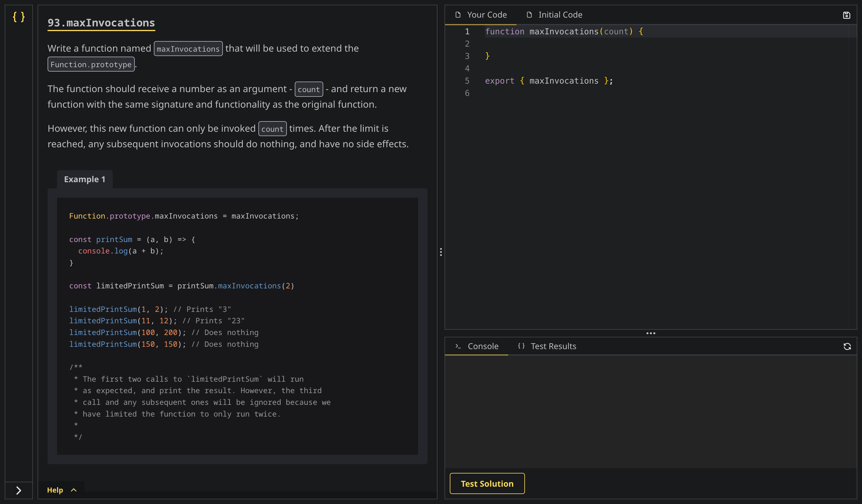Click the count chip before 'times'
The image size is (862, 504).
point(272,129)
